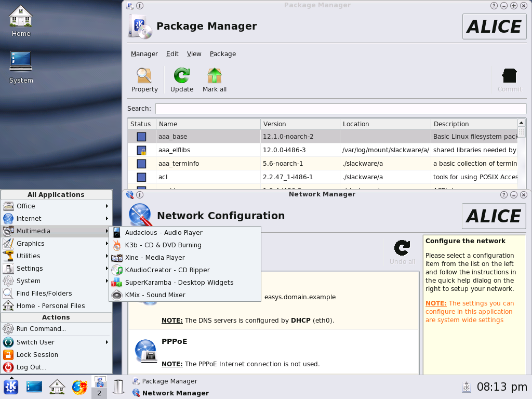Open the System desktop icon
The image size is (532, 399).
[x=21, y=68]
